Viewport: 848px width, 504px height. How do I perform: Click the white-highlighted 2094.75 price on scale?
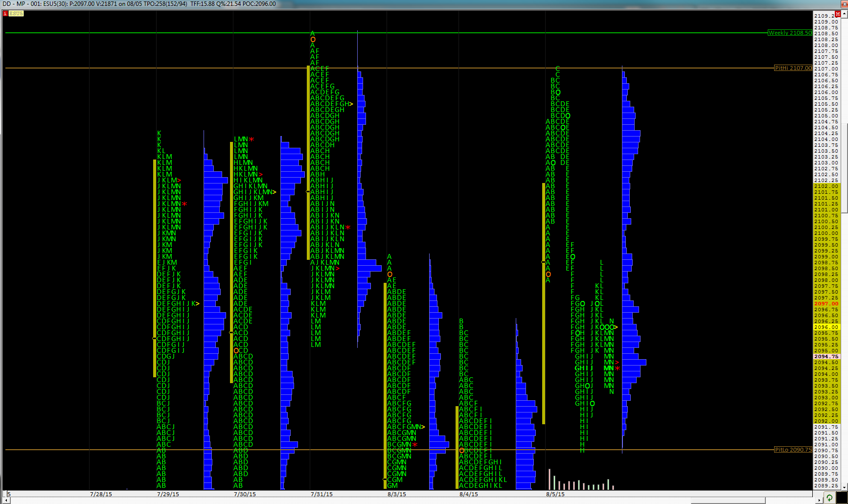(x=826, y=357)
